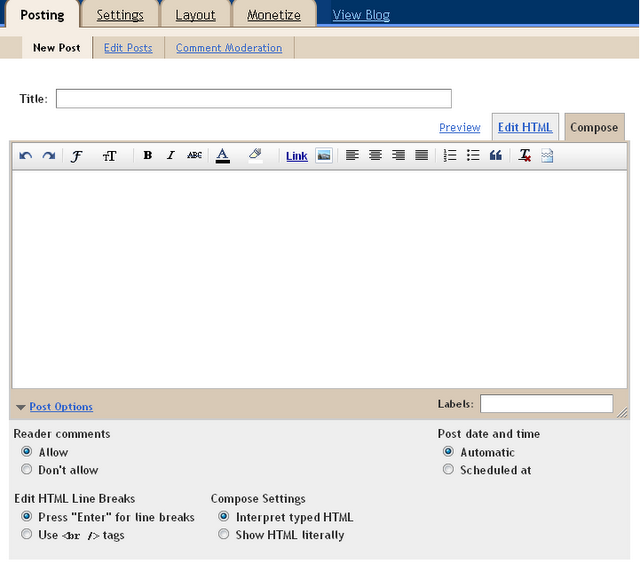
Task: Center align the text
Action: click(375, 156)
